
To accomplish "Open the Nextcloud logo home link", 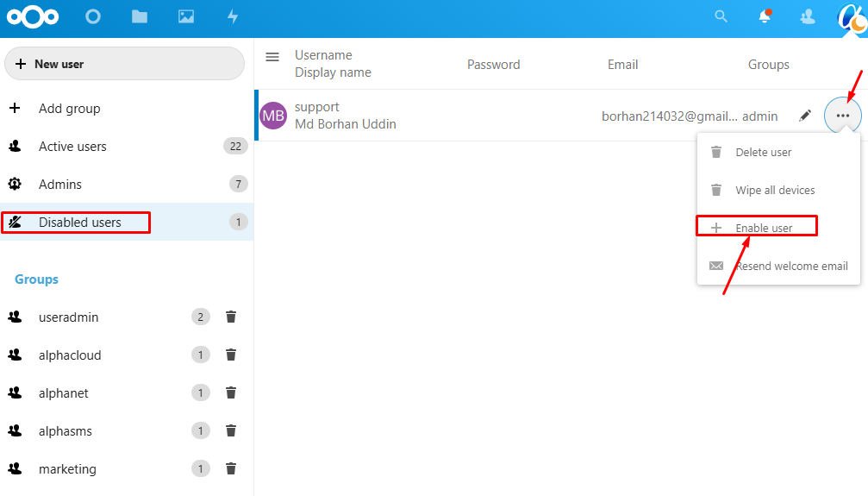I will coord(33,16).
